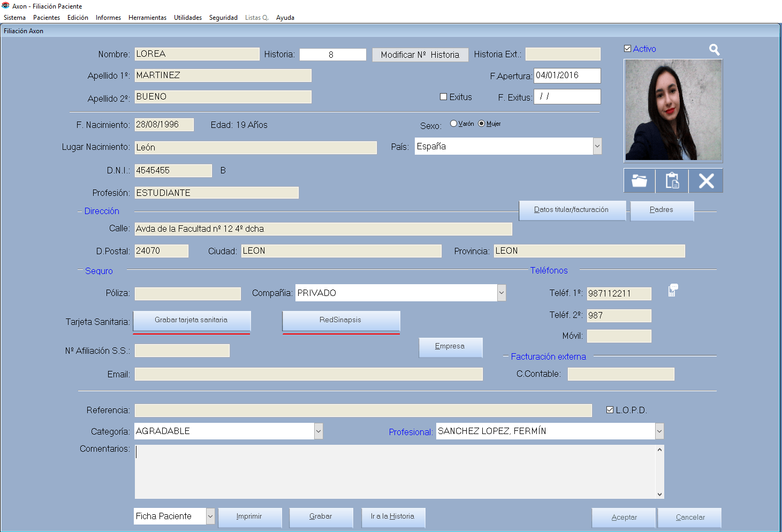Open the Pacientes menu
Screen dimensions: 782x532
(47, 18)
